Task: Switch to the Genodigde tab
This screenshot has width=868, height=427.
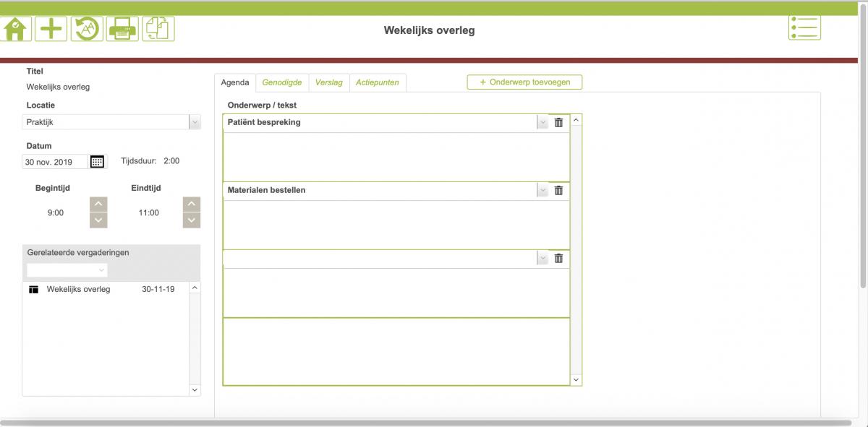Action: 282,82
